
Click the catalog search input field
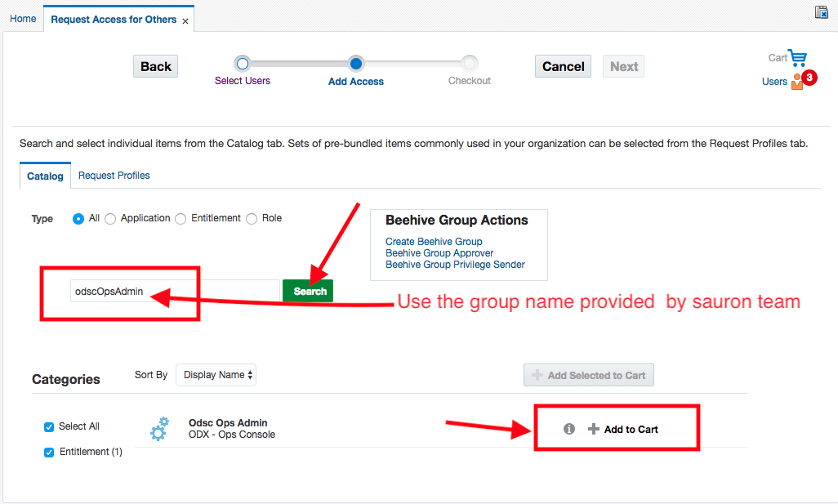[176, 292]
